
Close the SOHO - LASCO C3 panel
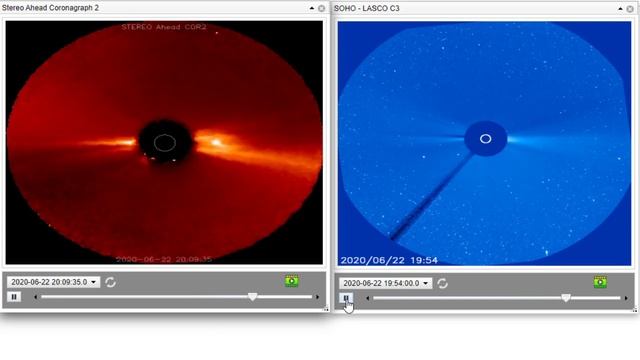[x=630, y=9]
